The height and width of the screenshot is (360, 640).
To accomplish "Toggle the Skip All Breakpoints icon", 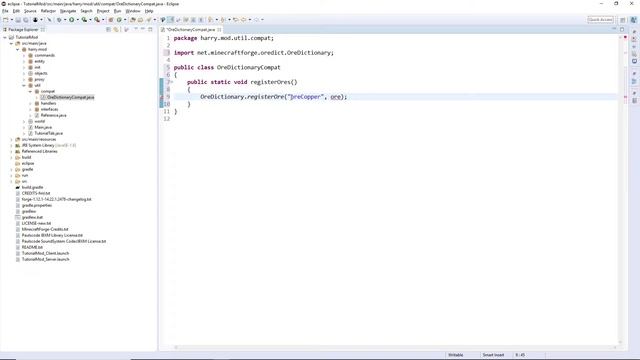I will tap(49, 20).
